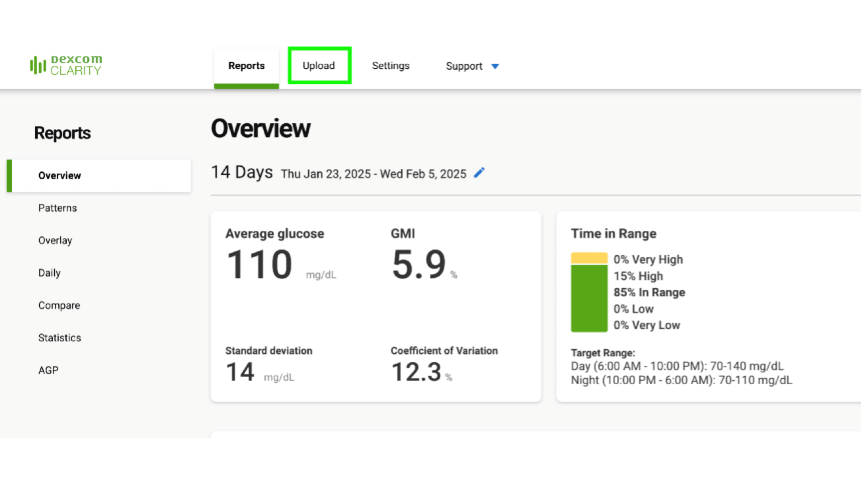Click the pencil icon to edit date range
The width and height of the screenshot is (868, 493).
[x=479, y=173]
